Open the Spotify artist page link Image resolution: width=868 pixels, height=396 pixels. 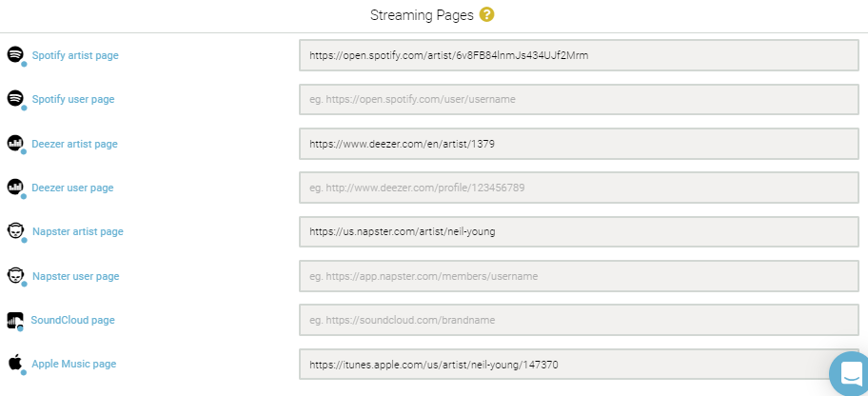click(x=75, y=55)
